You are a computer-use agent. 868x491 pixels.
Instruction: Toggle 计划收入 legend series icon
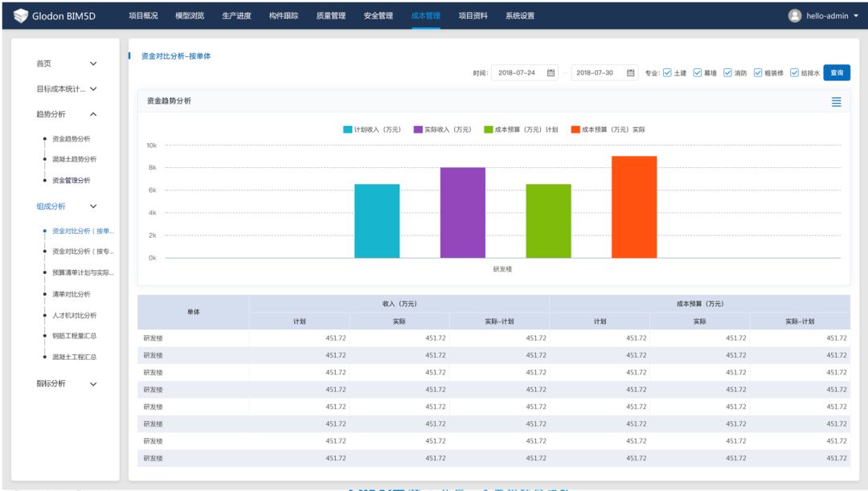(347, 129)
